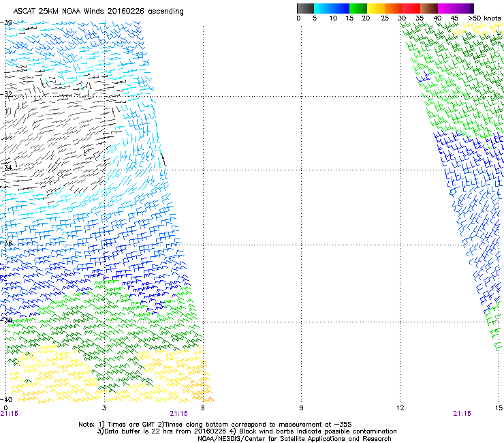This screenshot has width=504, height=443.
Task: Click the title 'ASCAT 25KM NOAA Winds 20160226 ascending'
Action: pos(98,12)
